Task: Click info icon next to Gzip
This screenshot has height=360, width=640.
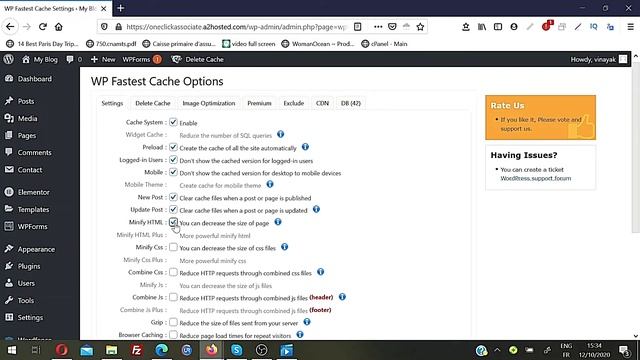Action: tap(307, 322)
